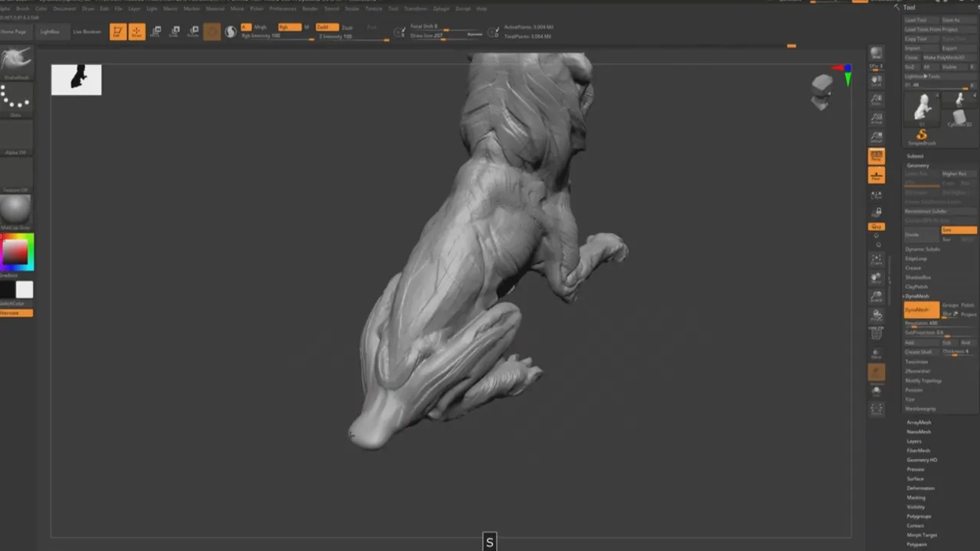Image resolution: width=980 pixels, height=551 pixels.
Task: Expand the Deformation subpalette
Action: click(920, 488)
